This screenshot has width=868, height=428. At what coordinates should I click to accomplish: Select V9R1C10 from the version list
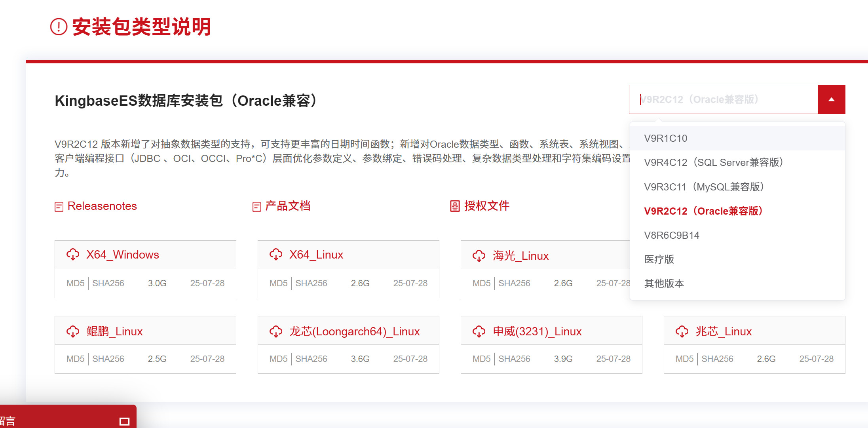click(665, 138)
